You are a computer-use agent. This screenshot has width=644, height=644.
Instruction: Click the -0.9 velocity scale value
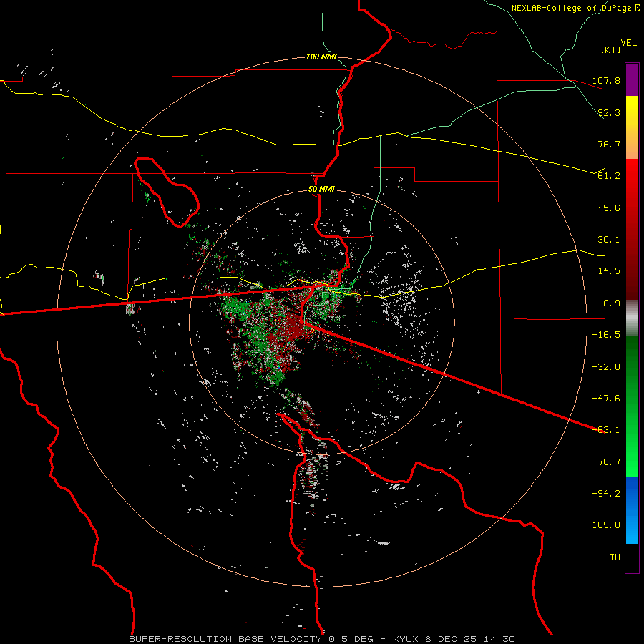tap(609, 303)
